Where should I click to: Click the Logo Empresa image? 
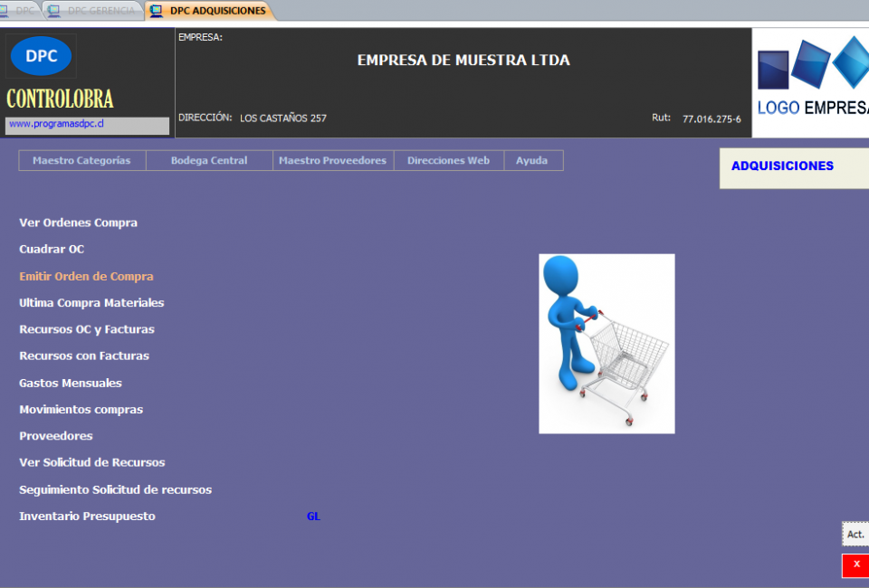click(811, 82)
